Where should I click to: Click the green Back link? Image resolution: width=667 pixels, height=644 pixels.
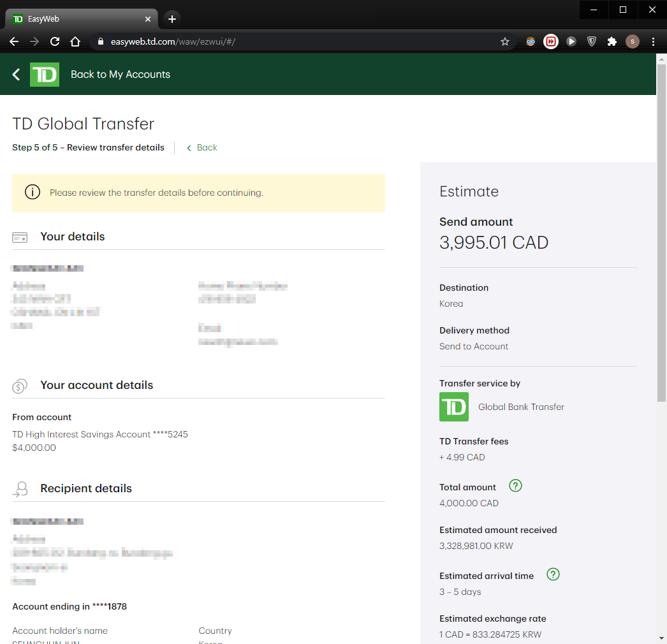point(202,147)
